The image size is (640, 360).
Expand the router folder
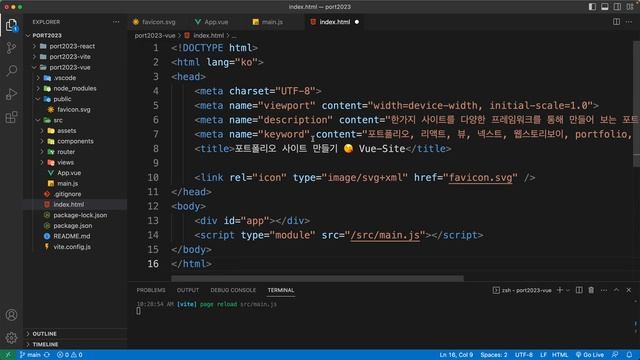point(76,152)
